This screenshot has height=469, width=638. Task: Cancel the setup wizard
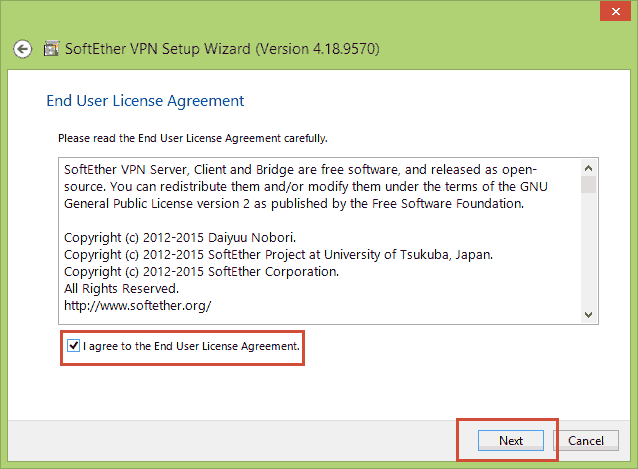586,441
